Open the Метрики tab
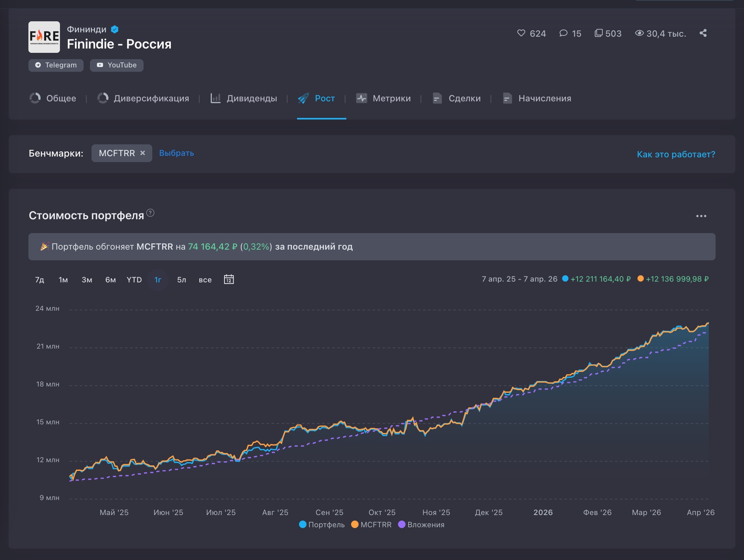 [x=383, y=98]
